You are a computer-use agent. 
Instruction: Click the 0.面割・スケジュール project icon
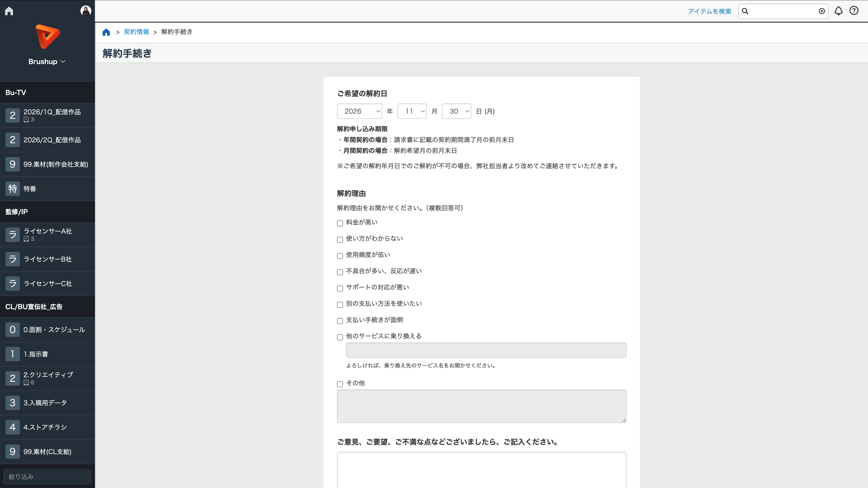(x=12, y=330)
